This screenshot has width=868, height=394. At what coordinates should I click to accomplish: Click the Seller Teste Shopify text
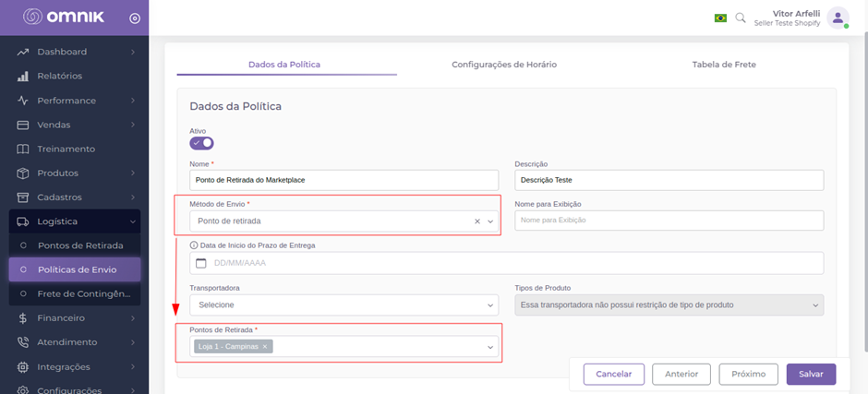coord(787,23)
